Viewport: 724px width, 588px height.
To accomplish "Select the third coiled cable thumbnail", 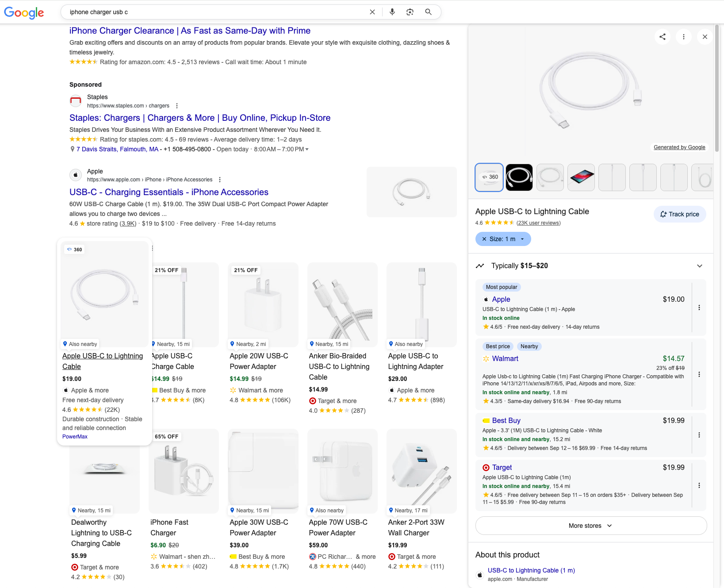I will (x=550, y=177).
